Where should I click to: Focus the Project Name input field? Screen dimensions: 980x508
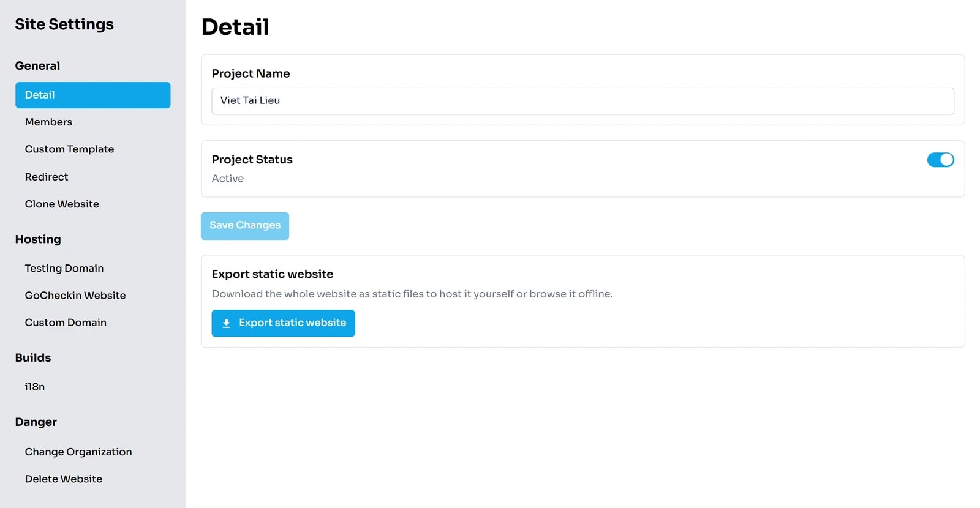[x=583, y=101]
